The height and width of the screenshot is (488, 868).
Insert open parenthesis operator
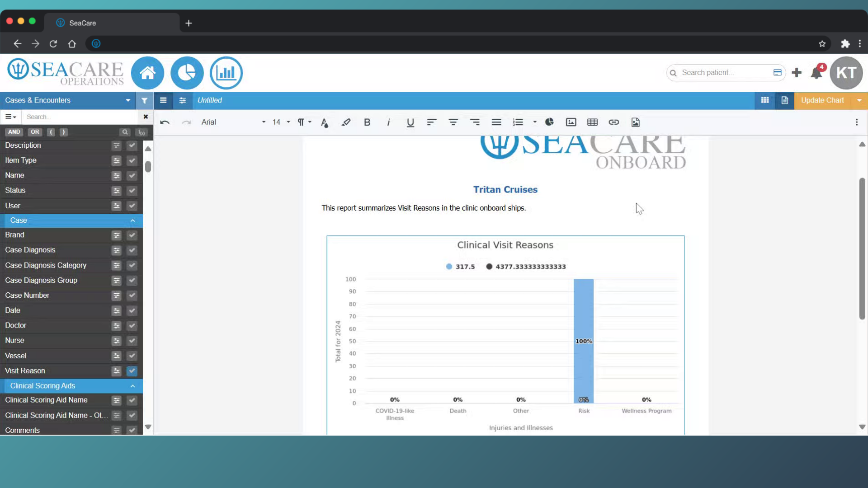coord(51,132)
